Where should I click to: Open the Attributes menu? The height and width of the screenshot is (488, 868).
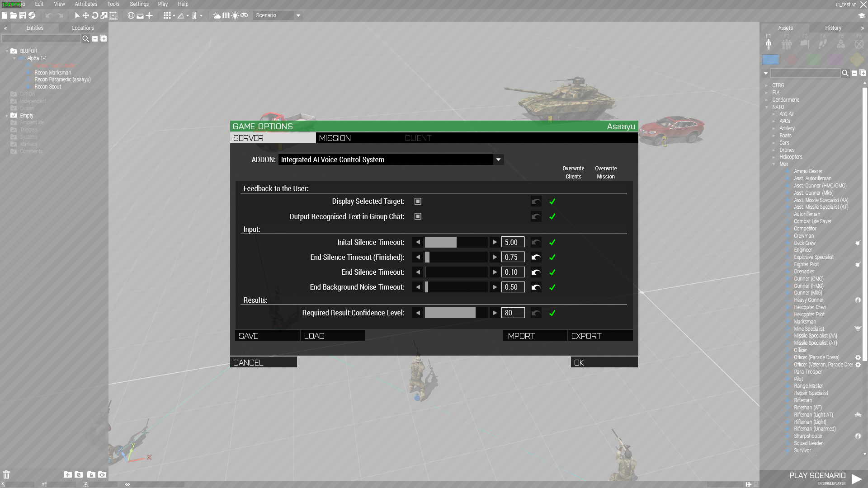coord(86,4)
